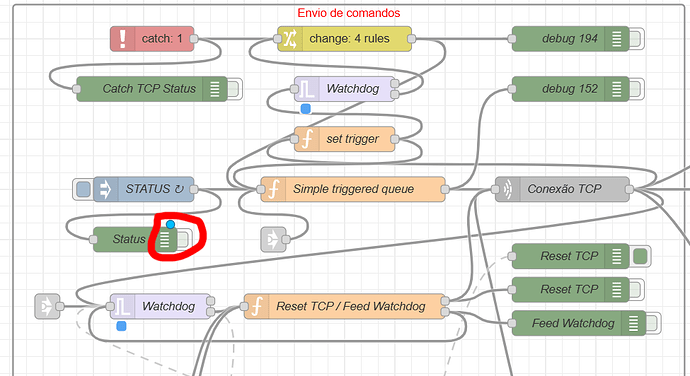Click upper output port of Reset TCP / Feed Watchdog

[445, 301]
